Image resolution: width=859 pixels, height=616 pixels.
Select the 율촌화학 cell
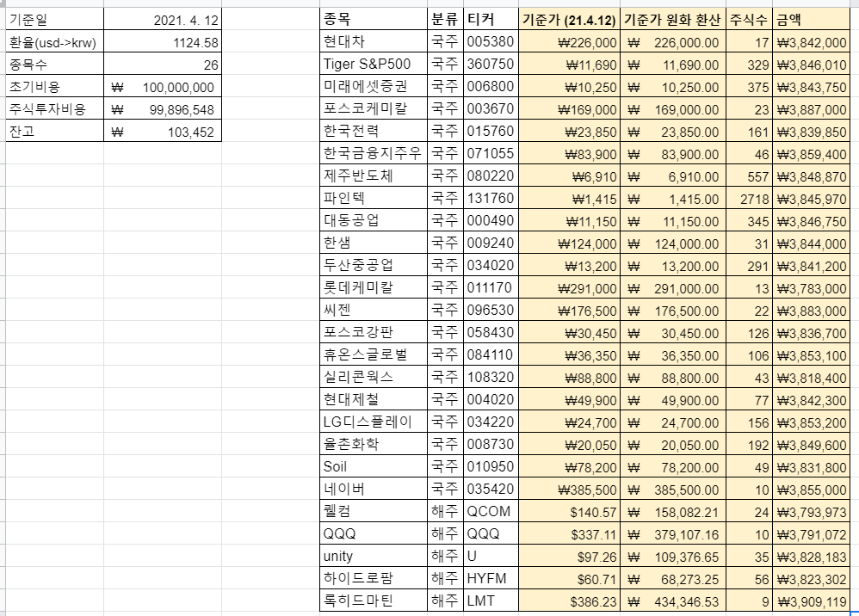[373, 445]
